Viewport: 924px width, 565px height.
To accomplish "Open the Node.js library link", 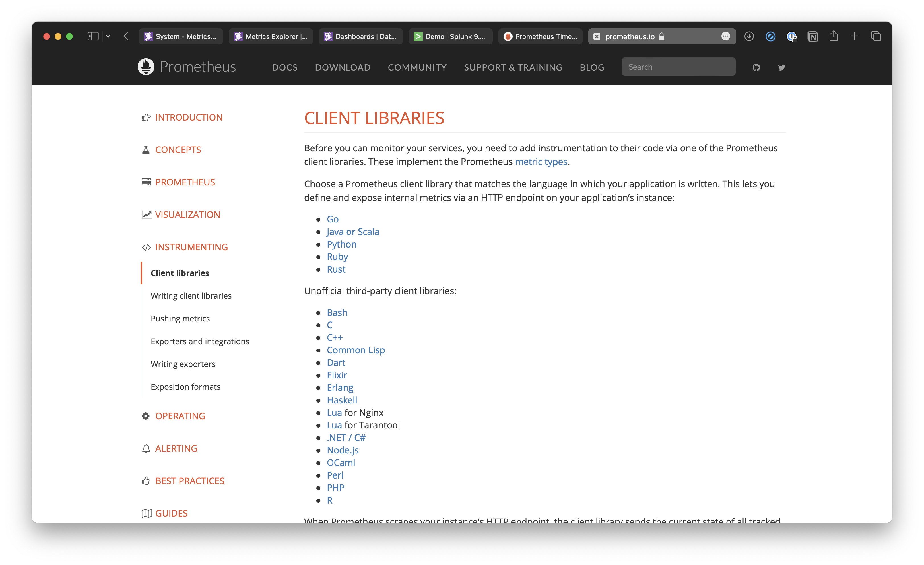I will (343, 450).
